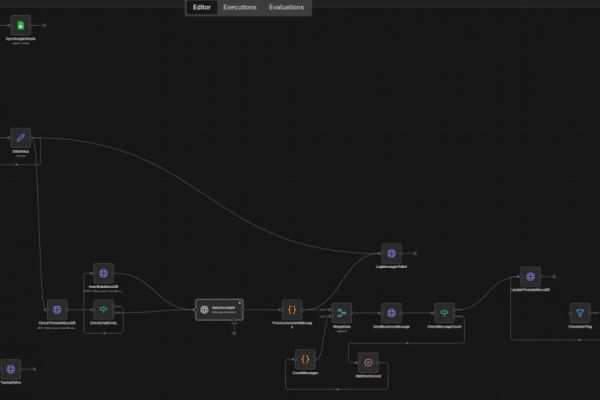Select the CheckMessageCount If node
Screen dimensions: 600x400
pos(444,313)
